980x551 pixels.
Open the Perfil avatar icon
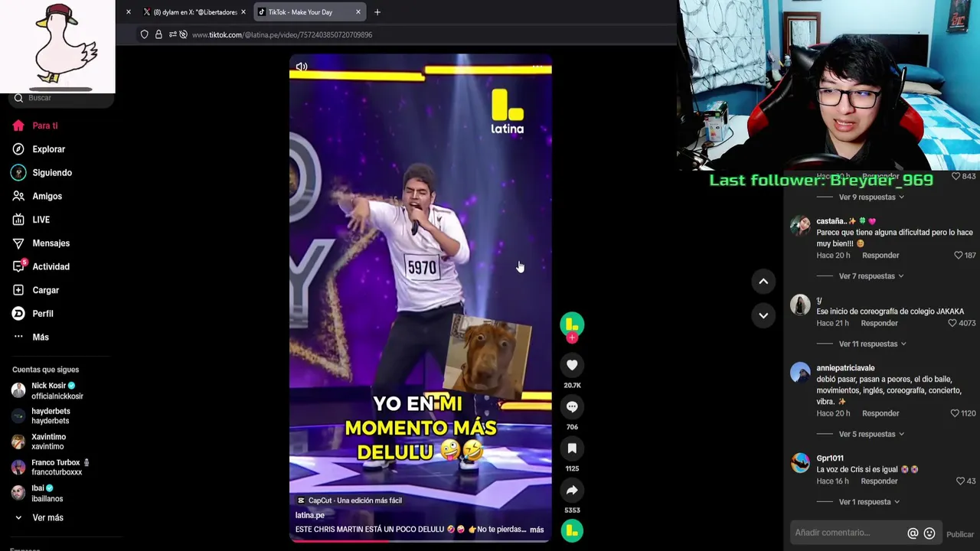point(18,314)
